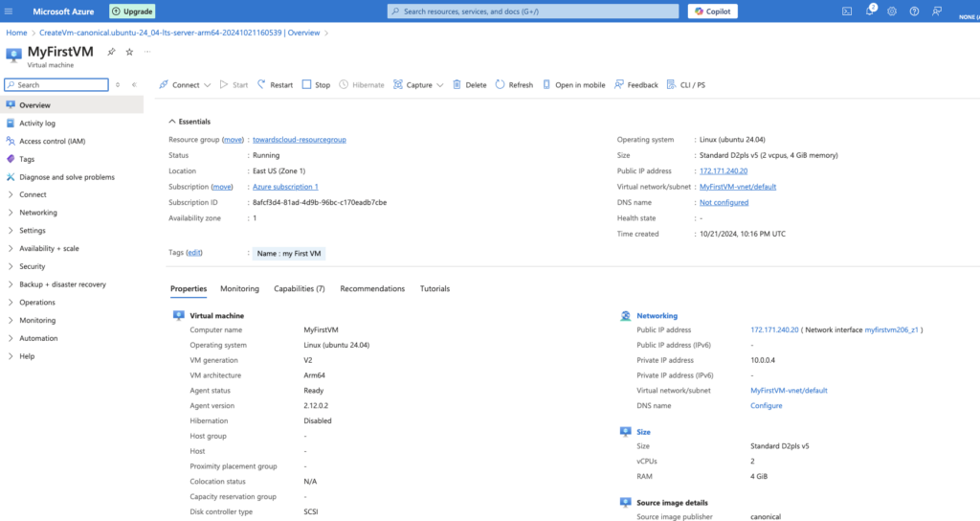Click the Feedback toolbar button
Image resolution: width=980 pixels, height=521 pixels.
[636, 85]
